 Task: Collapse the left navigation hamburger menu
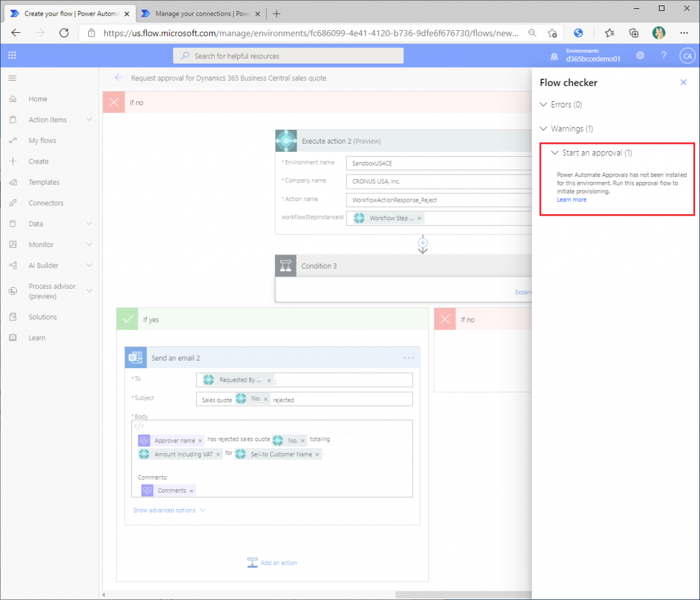(12, 78)
